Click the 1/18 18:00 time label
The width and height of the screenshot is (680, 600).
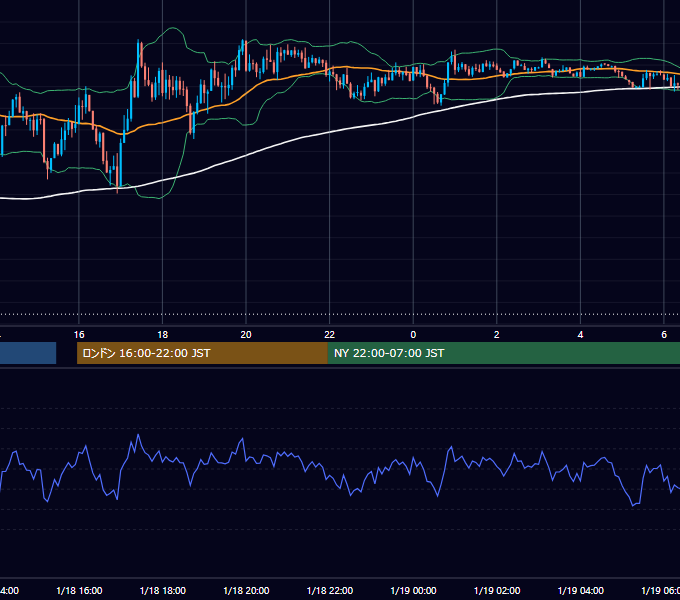(163, 590)
